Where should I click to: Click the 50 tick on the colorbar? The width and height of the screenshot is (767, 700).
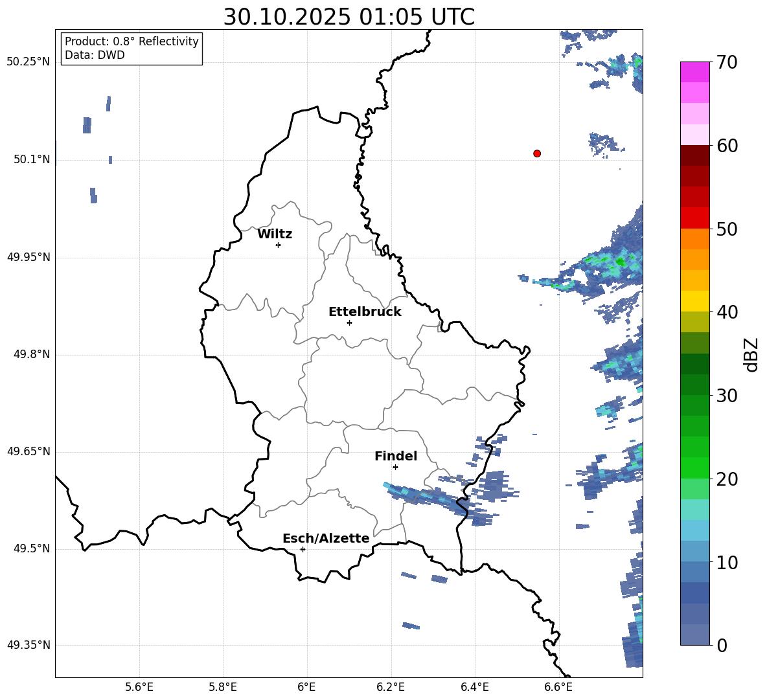[x=727, y=229]
